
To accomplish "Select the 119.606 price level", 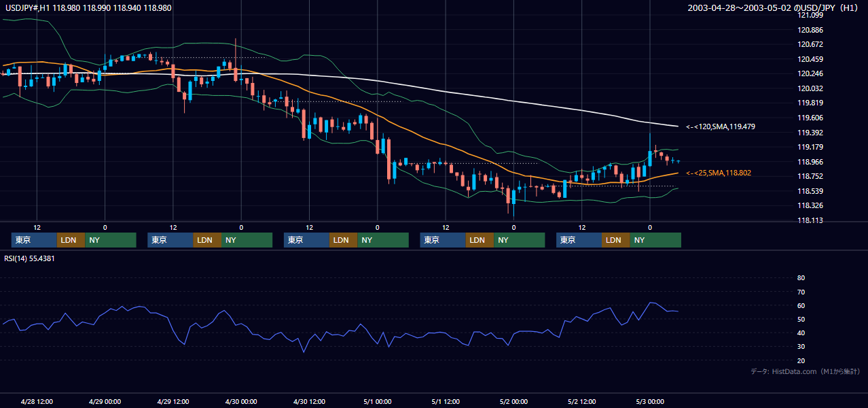I will 811,118.
